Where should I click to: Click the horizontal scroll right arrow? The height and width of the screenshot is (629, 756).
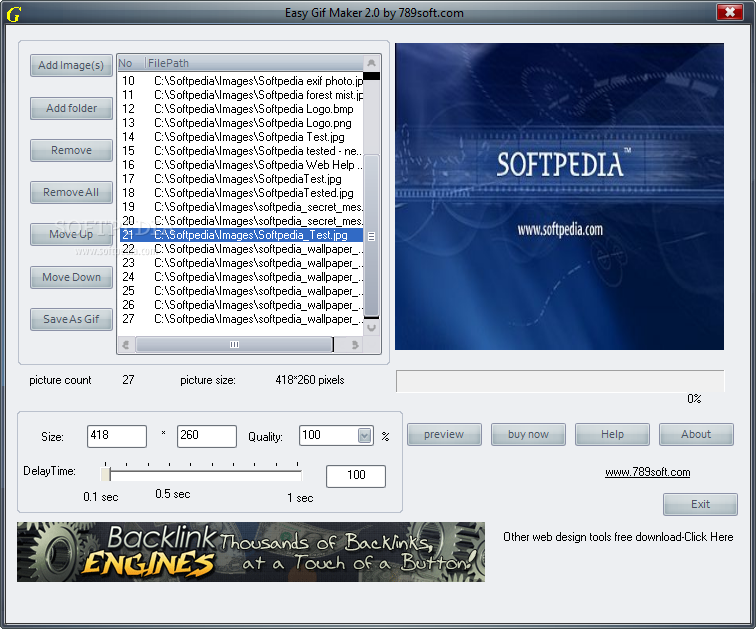(355, 345)
